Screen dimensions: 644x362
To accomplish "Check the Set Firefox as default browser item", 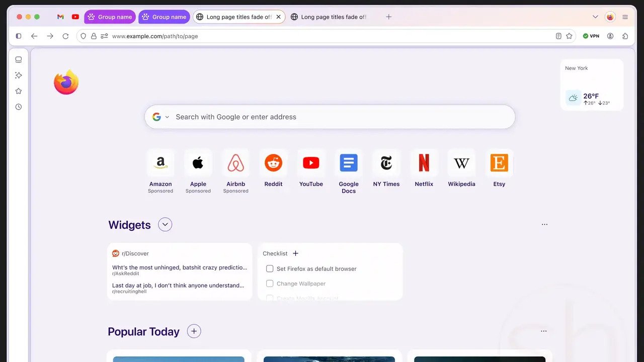I will (270, 268).
